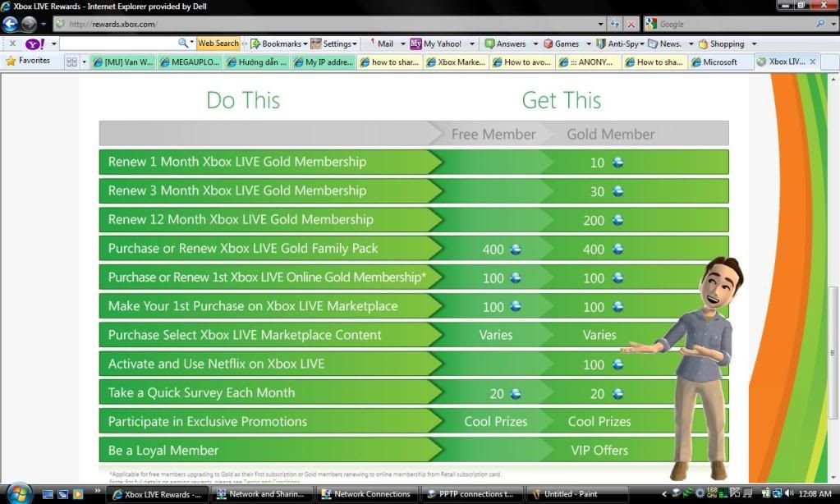Stop page loading with the red X
Image resolution: width=840 pixels, height=504 pixels.
click(631, 24)
